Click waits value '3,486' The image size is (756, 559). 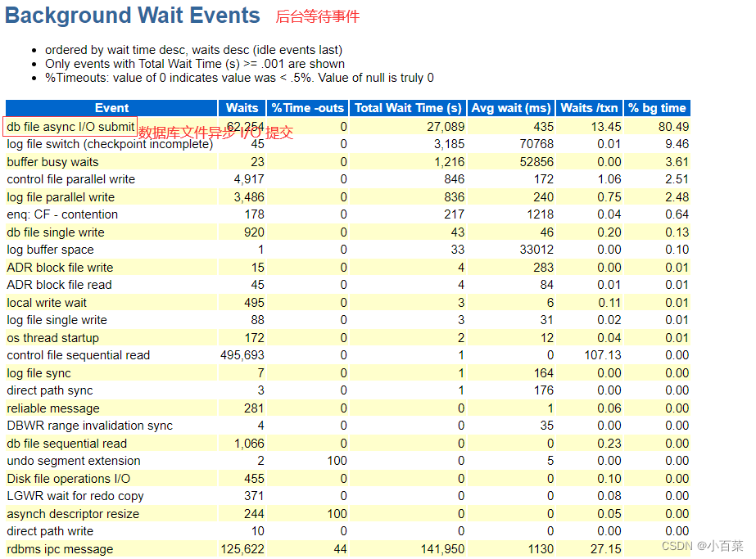click(249, 197)
